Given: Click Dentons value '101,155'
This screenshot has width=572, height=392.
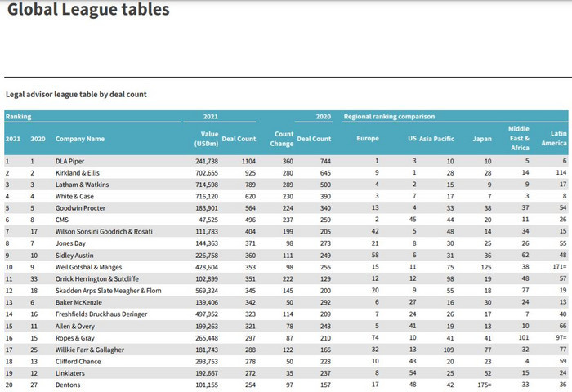Looking at the screenshot, I should point(207,385).
